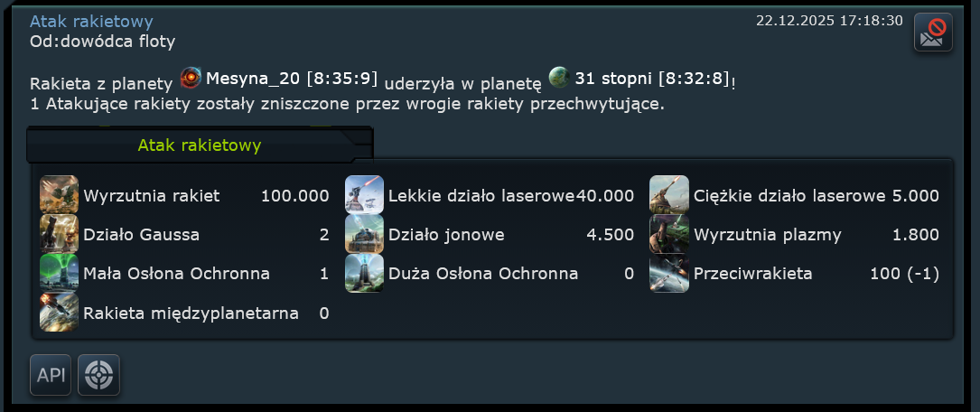Click the Mała Osłona Ochronna icon
This screenshot has width=980, height=412.
click(59, 273)
